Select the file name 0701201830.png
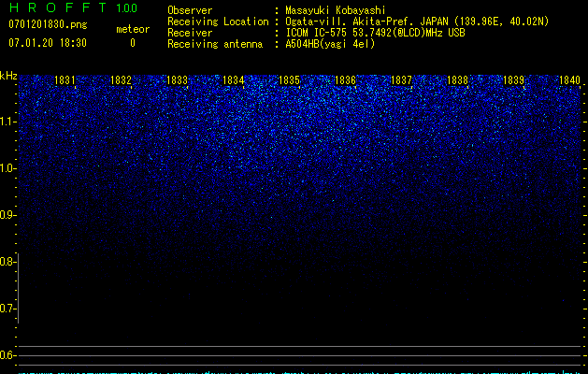This screenshot has width=588, height=374. pos(48,25)
